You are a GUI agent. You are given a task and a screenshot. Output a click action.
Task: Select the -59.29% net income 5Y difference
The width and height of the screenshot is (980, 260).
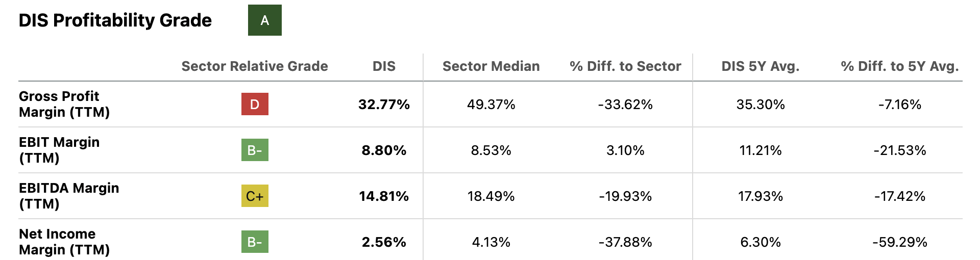click(899, 242)
